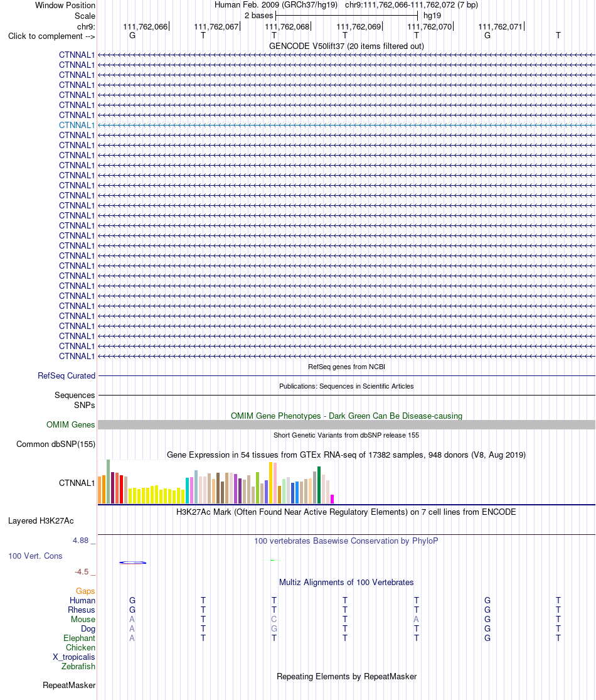Click the chr9:111,762,066-111,762,072 (7 bp) position text
This screenshot has width=596, height=700.
point(412,5)
